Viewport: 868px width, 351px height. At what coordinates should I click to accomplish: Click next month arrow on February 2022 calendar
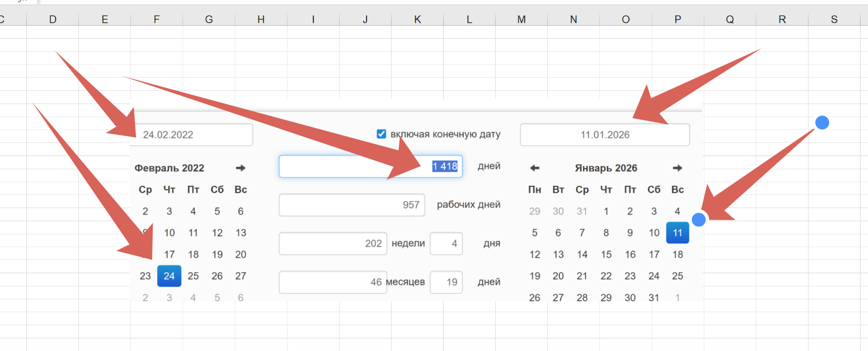click(241, 168)
